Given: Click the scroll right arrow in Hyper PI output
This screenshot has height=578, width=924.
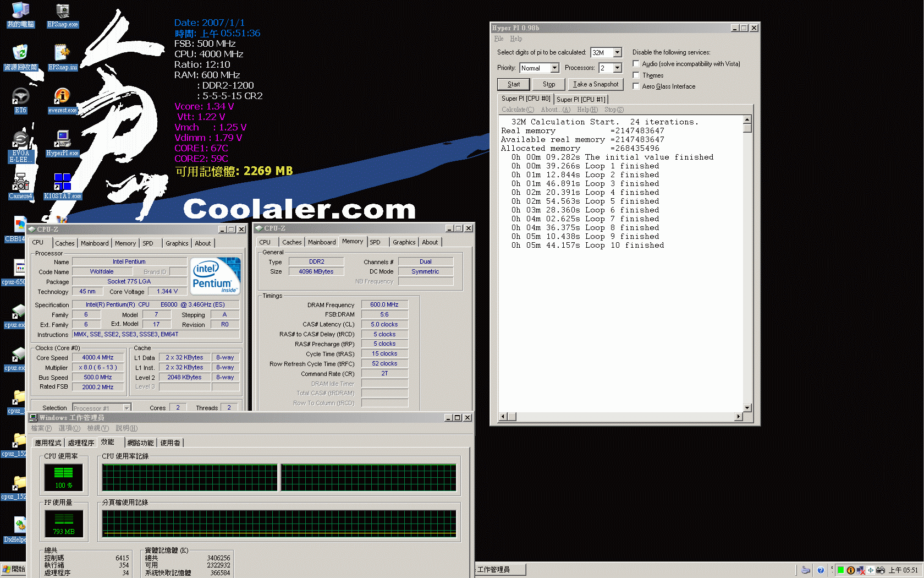Looking at the screenshot, I should tap(738, 417).
